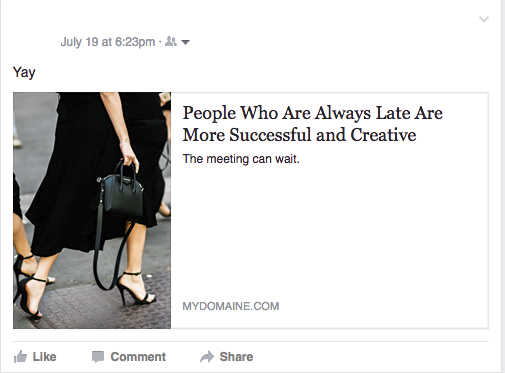Click the vertical bar along the post's edge
The height and width of the screenshot is (373, 505).
pos(503,186)
